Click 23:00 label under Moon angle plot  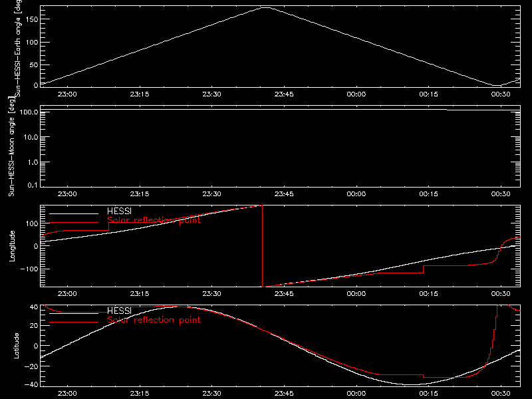pyautogui.click(x=67, y=194)
